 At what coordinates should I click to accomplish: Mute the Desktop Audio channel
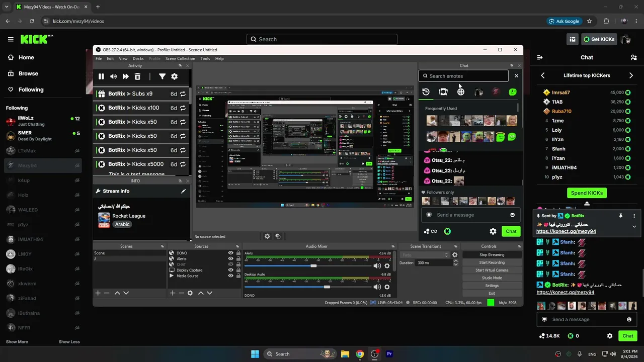click(377, 287)
